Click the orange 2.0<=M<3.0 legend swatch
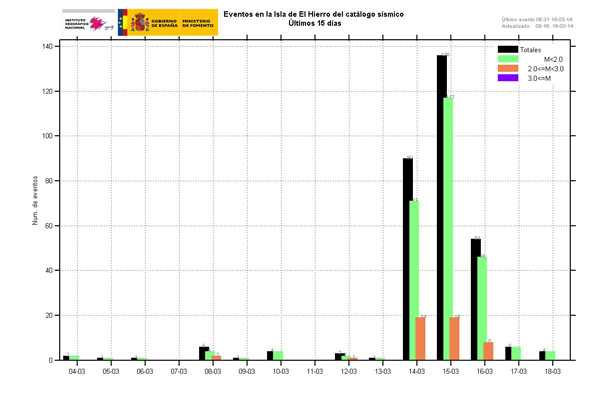 tap(507, 68)
